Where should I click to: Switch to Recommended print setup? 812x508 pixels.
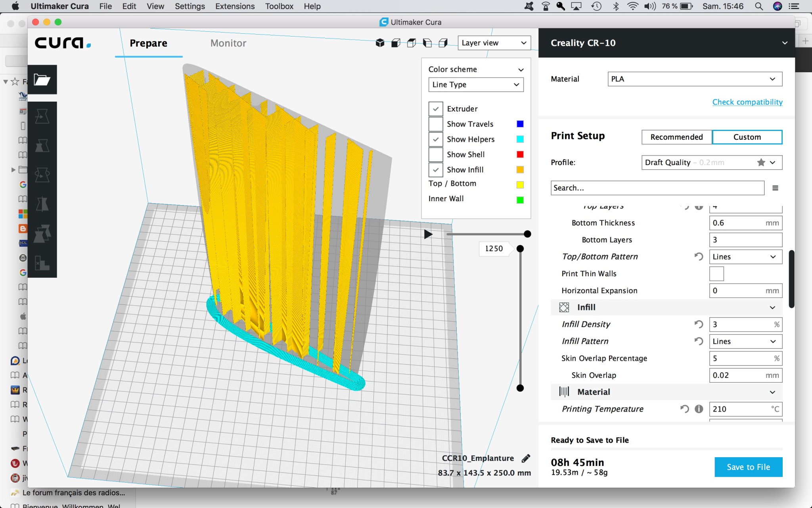677,137
